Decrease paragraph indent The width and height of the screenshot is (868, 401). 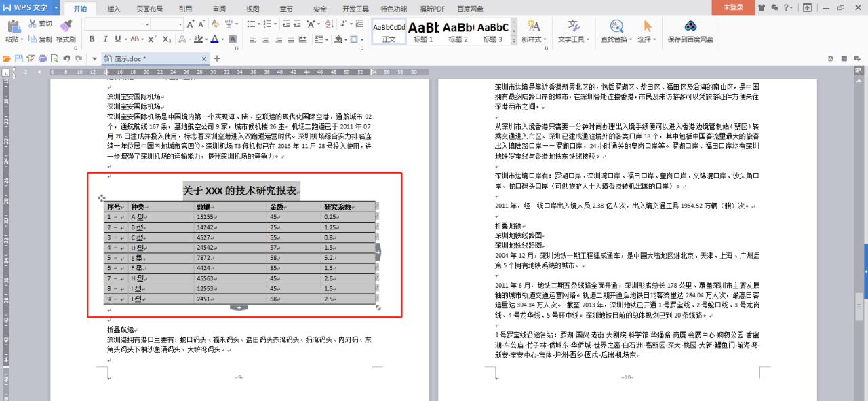point(286,24)
